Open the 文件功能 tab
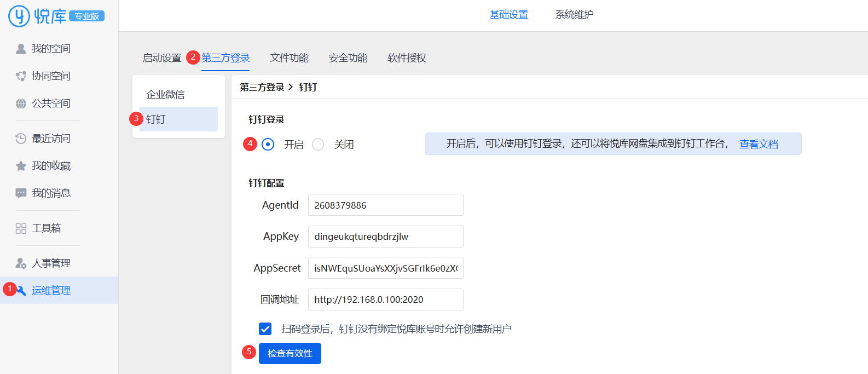Image resolution: width=868 pixels, height=374 pixels. pos(290,58)
